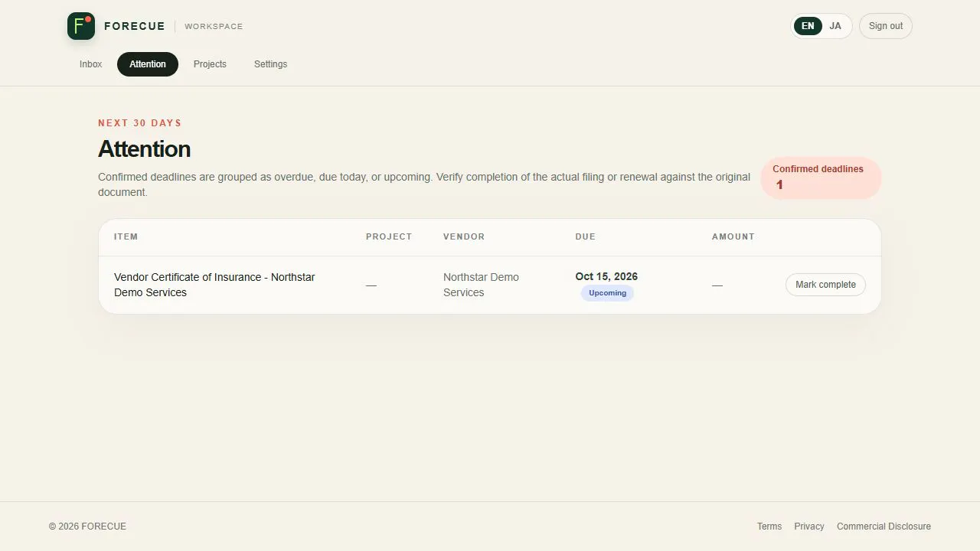This screenshot has height=551, width=980.
Task: Open Vendor Certificate of Insurance item
Action: click(x=214, y=285)
